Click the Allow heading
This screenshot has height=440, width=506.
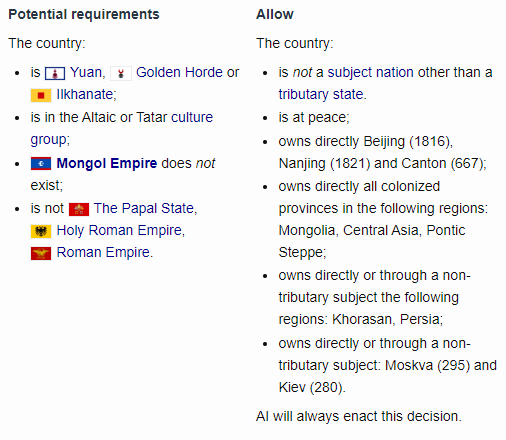point(275,14)
